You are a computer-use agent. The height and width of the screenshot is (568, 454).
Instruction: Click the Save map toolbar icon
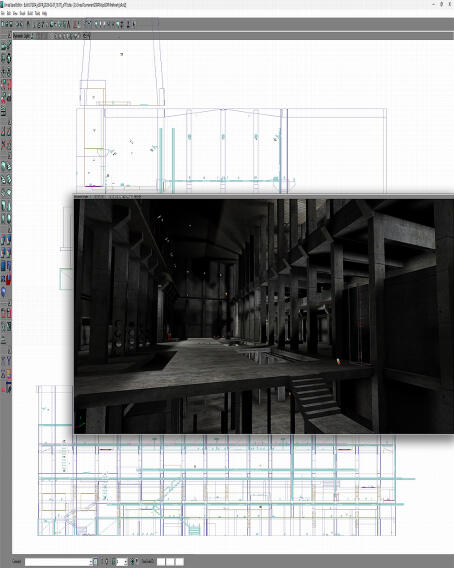click(10, 24)
